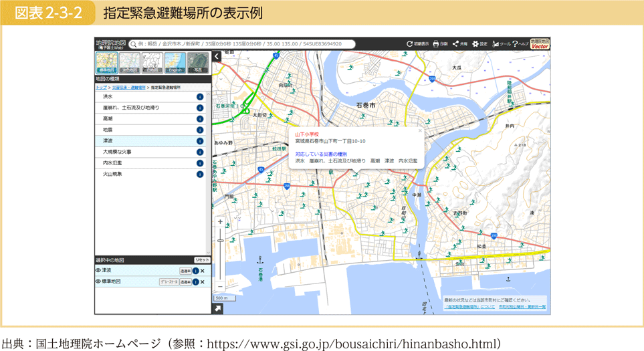Image resolution: width=644 pixels, height=351 pixels.
Task: Select 火山現象 in map type list
Action: coord(150,174)
